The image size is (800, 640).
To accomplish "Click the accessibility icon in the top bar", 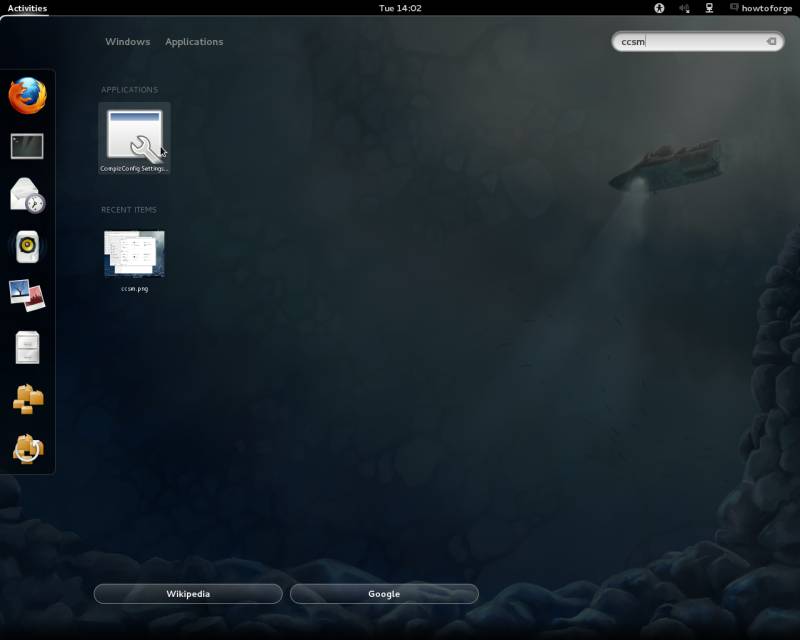I will pyautogui.click(x=657, y=8).
